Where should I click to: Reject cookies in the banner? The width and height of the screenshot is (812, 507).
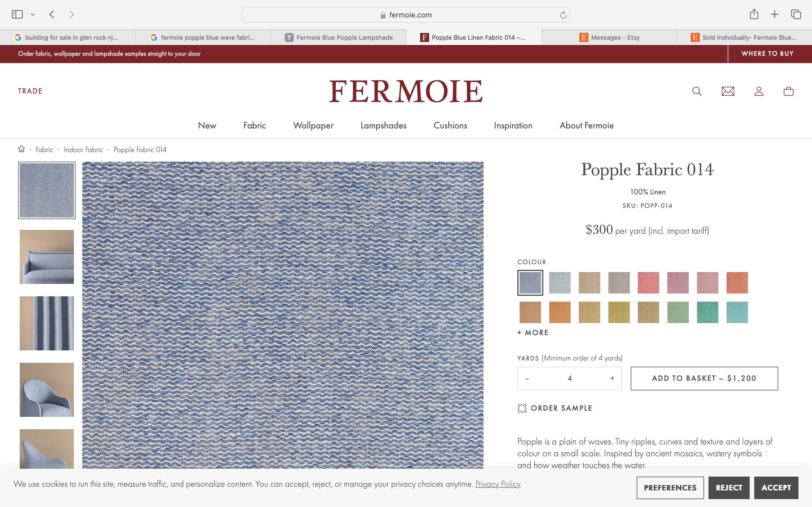point(729,488)
